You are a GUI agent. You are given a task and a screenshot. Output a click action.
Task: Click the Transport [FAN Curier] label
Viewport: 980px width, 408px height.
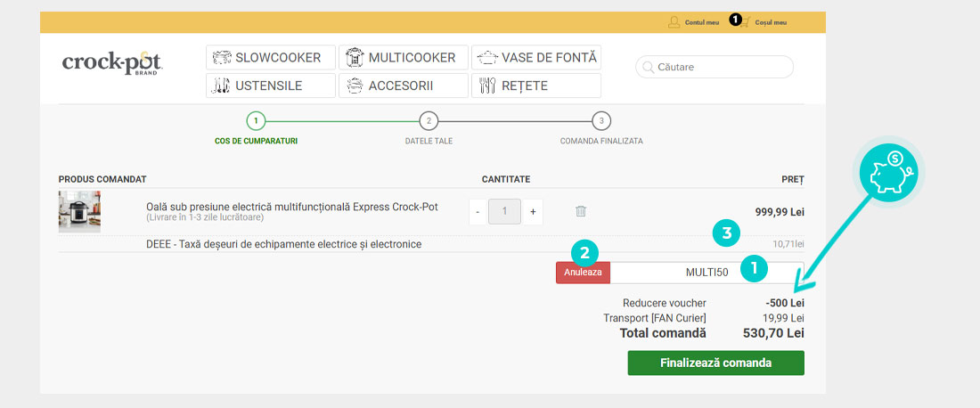click(x=655, y=318)
